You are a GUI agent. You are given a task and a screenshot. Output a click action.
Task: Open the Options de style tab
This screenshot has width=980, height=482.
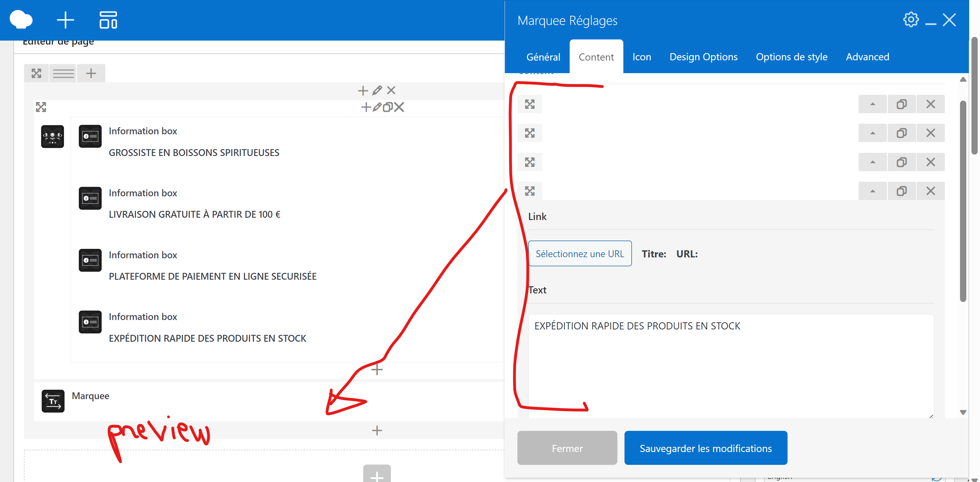792,57
